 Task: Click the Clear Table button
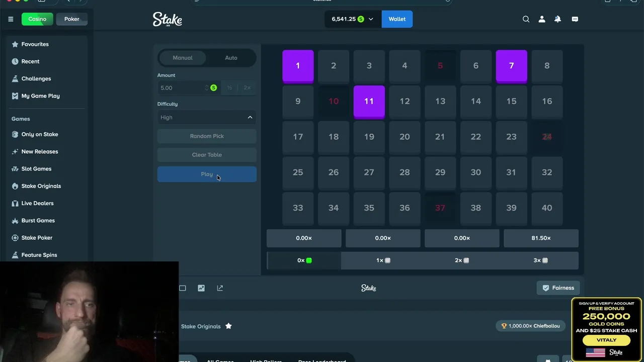pyautogui.click(x=207, y=155)
